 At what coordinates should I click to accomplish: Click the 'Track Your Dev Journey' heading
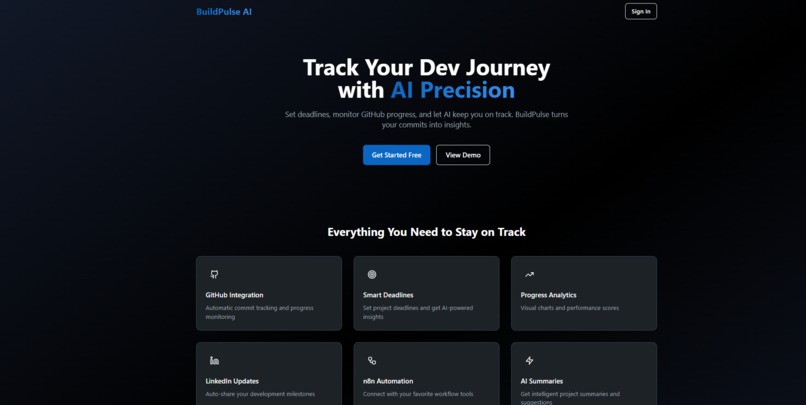pos(427,67)
